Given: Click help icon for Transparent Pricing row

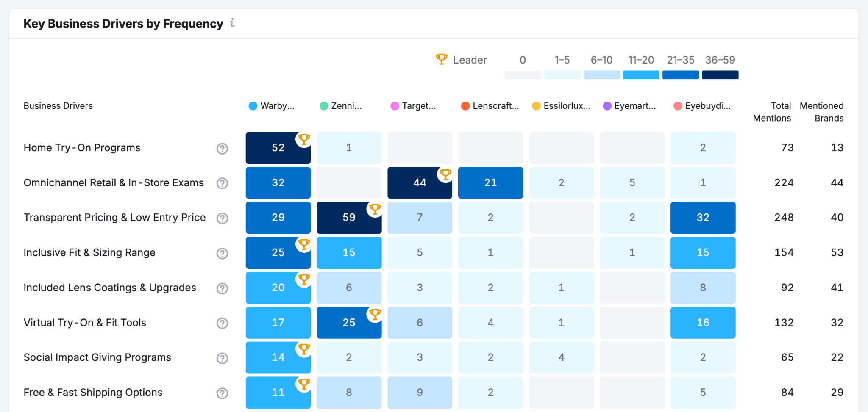Looking at the screenshot, I should (222, 218).
